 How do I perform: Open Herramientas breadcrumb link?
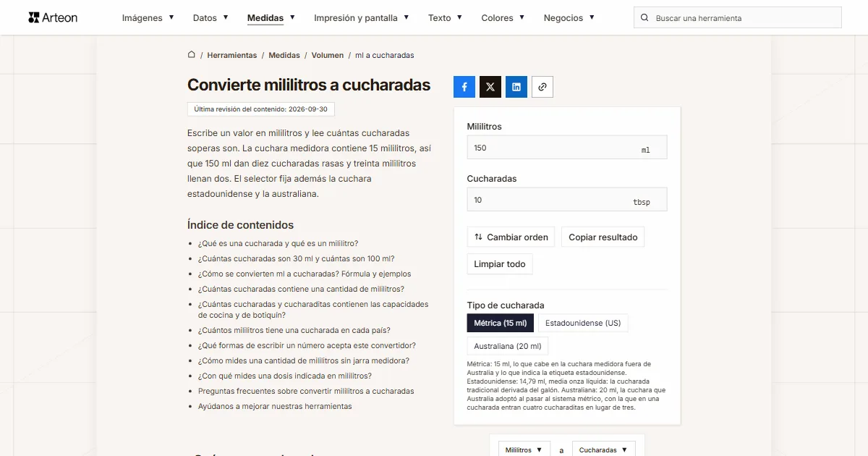[x=232, y=55]
